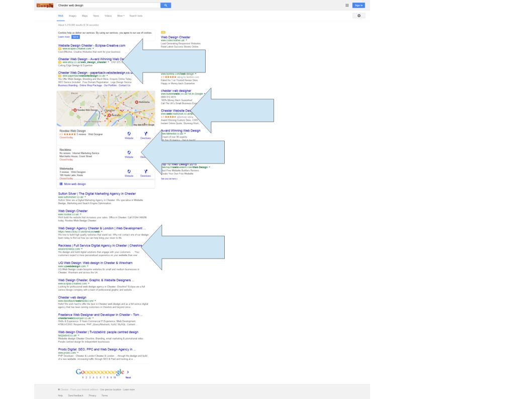Open Reckless Full Service Digital Agency result
The width and height of the screenshot is (532, 399).
tap(100, 246)
